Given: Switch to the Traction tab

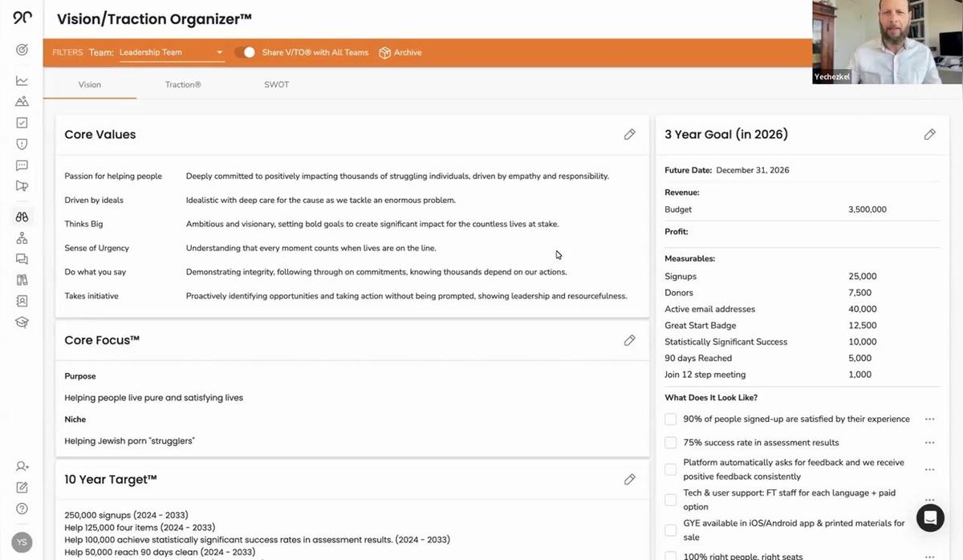Looking at the screenshot, I should click(x=183, y=84).
